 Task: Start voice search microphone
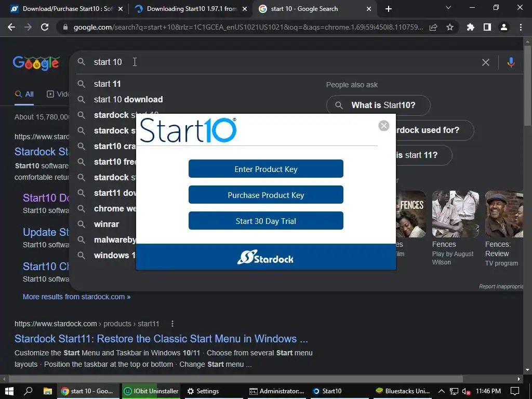point(511,62)
